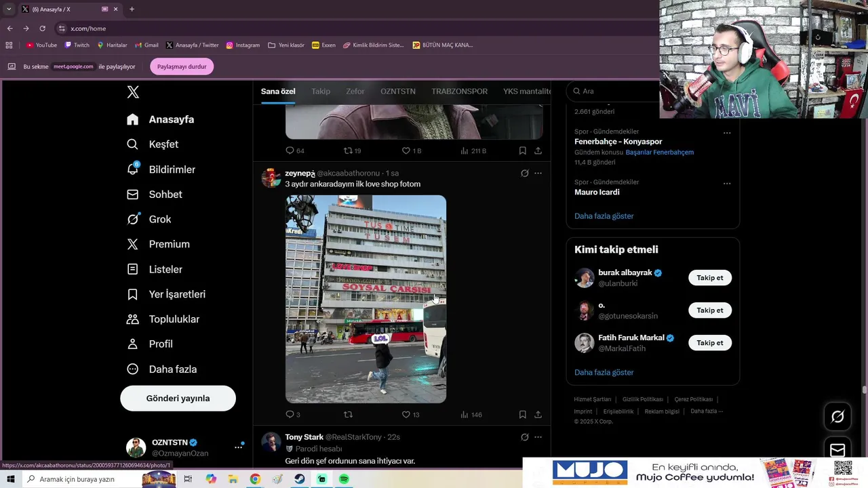The image size is (868, 488).
Task: Click the Ara search field
Action: (x=614, y=91)
